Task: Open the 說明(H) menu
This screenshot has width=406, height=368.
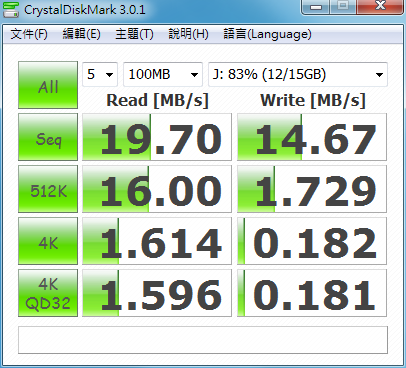Action: (188, 34)
